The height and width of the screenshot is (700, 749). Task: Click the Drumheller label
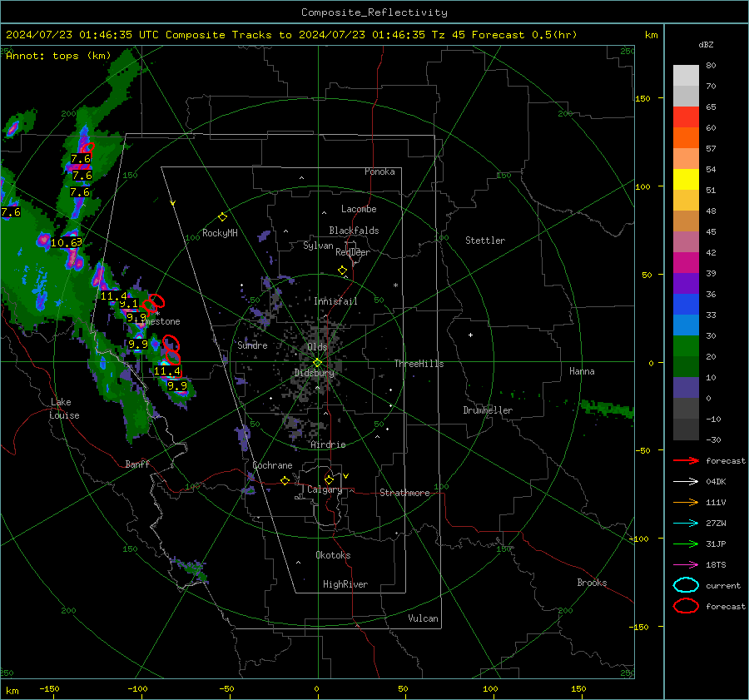488,410
